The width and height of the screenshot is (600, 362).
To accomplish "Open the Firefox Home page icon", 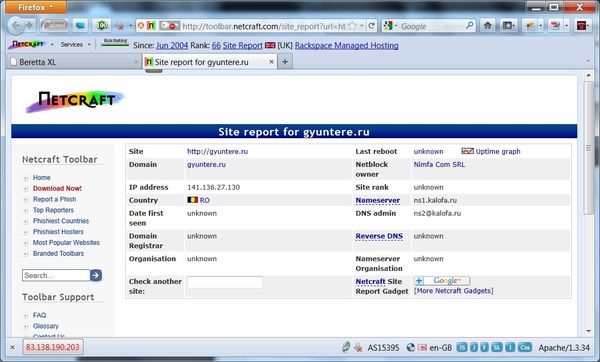I will tap(488, 26).
